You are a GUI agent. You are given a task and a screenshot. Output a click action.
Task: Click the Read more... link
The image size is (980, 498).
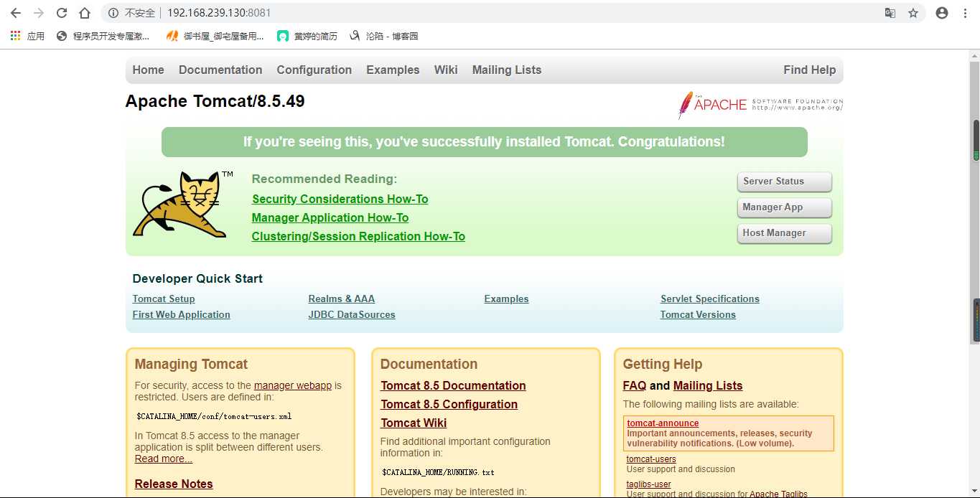pos(164,459)
